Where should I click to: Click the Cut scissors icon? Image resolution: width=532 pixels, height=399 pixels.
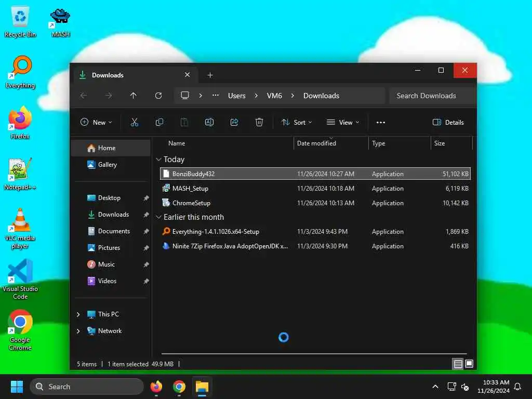(135, 123)
